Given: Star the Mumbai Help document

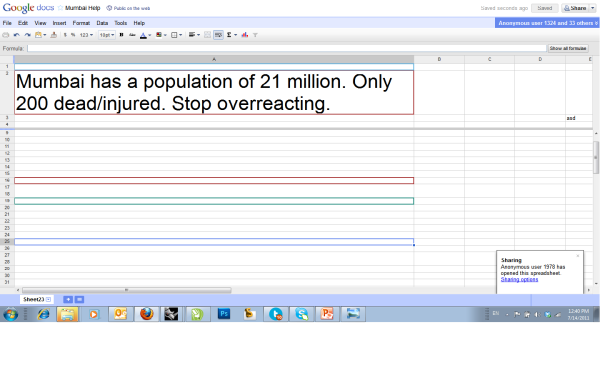Looking at the screenshot, I should tap(60, 8).
